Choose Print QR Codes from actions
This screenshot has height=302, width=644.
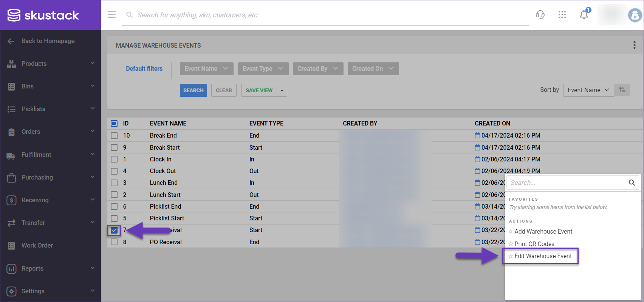tap(534, 244)
